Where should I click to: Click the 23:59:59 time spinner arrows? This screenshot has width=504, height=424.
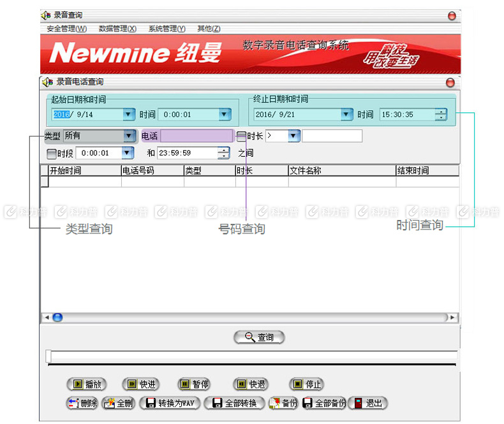tap(224, 153)
